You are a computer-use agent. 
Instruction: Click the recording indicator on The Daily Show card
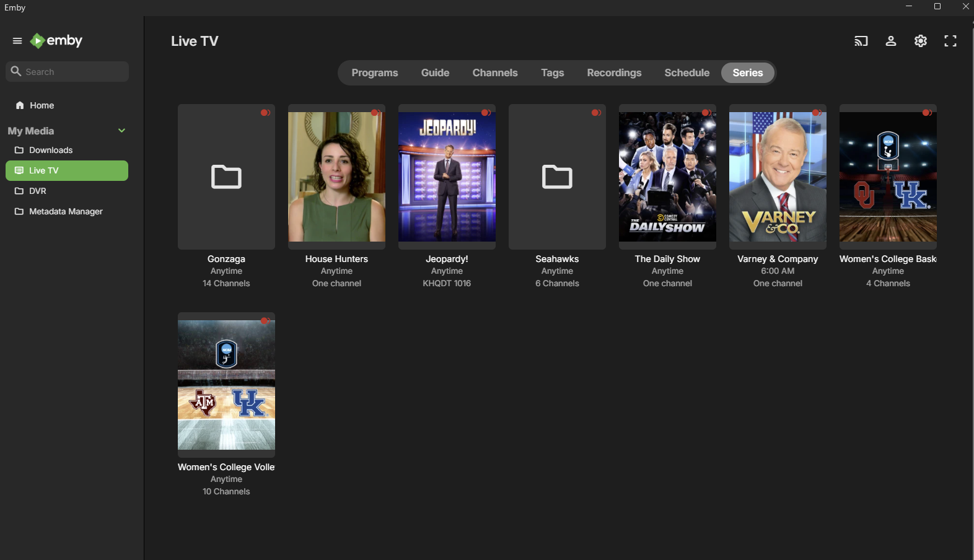click(x=706, y=113)
